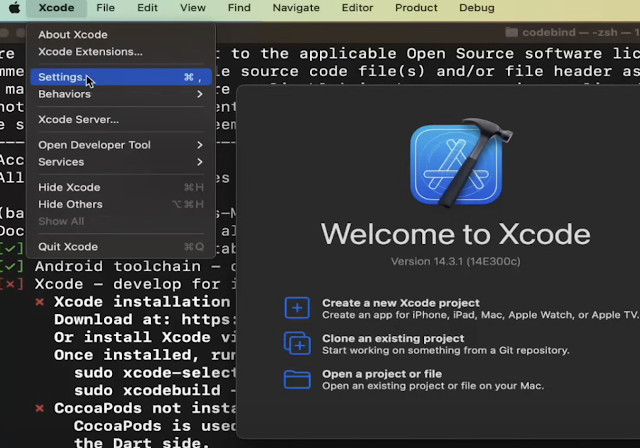
Task: Expand the Open Developer Tool submenu
Action: point(121,145)
